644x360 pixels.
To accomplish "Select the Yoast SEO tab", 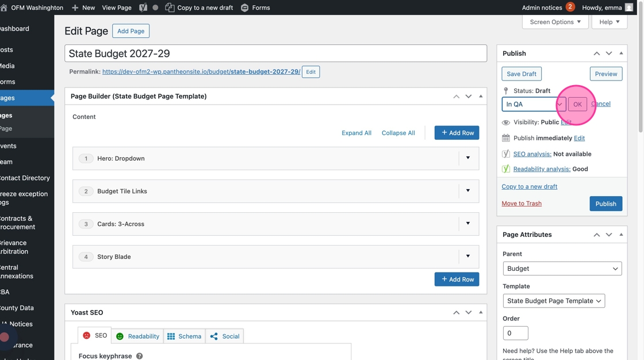I will 95,336.
